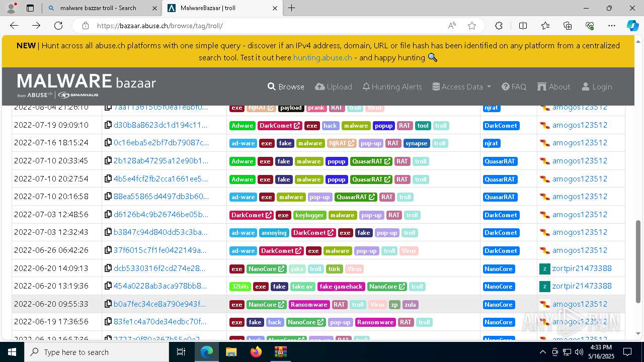Open sample hash 454a0228ab3aca978bb8
The height and width of the screenshot is (362, 644).
pyautogui.click(x=160, y=286)
